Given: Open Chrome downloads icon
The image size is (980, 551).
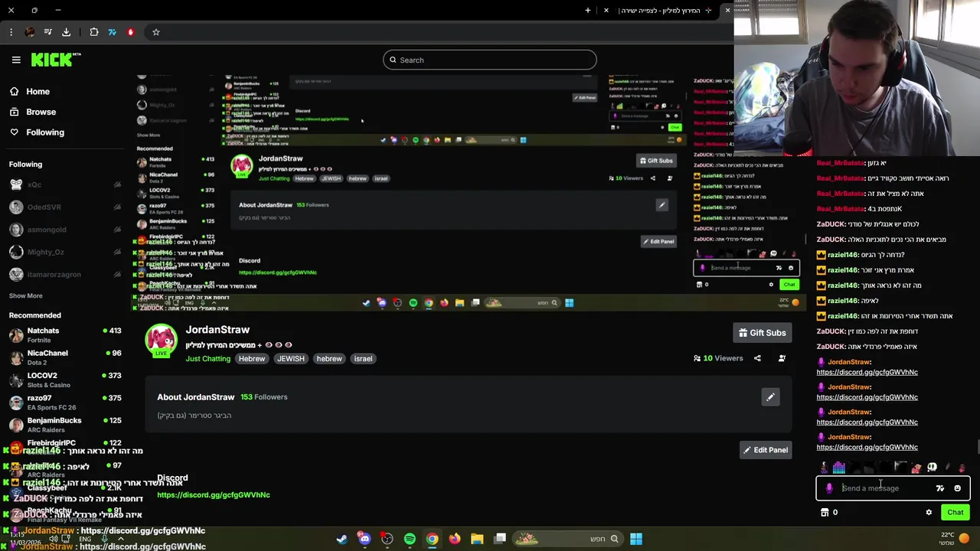Looking at the screenshot, I should tap(66, 32).
